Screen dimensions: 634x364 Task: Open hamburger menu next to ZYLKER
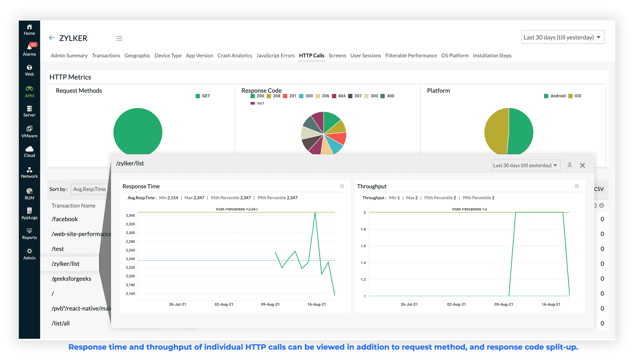point(119,38)
